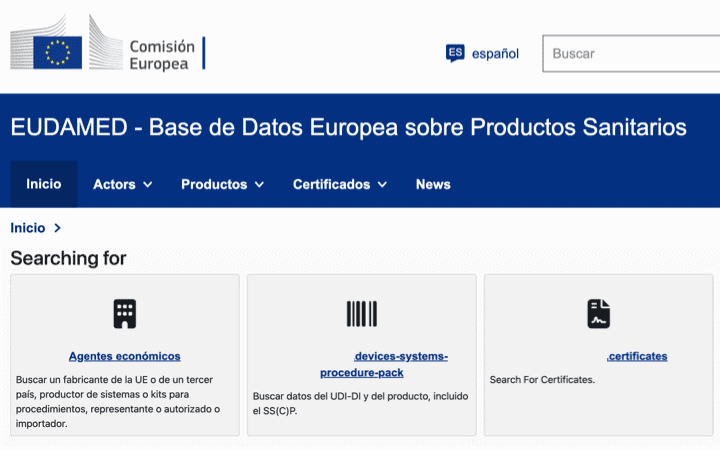Click the barcode icon for devices search
Image resolution: width=720 pixels, height=450 pixels.
point(361,314)
